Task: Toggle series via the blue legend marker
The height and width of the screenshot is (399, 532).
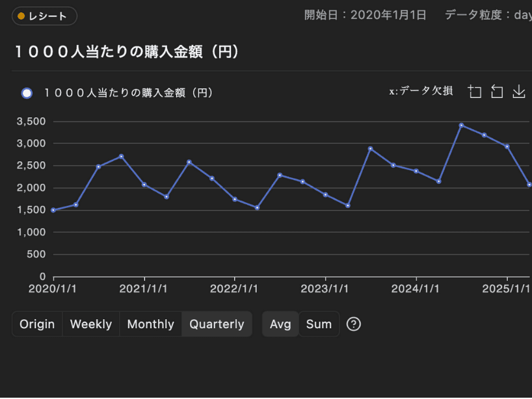Action: coord(27,93)
